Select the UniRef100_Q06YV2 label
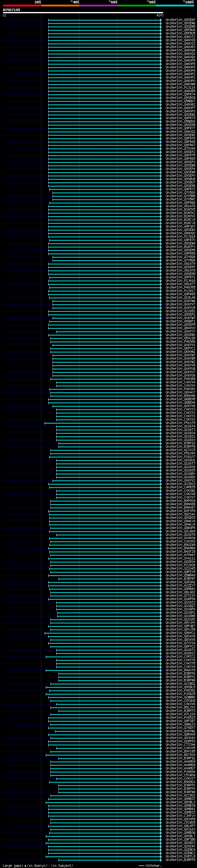This screenshot has width=197, height=868. tap(180, 481)
